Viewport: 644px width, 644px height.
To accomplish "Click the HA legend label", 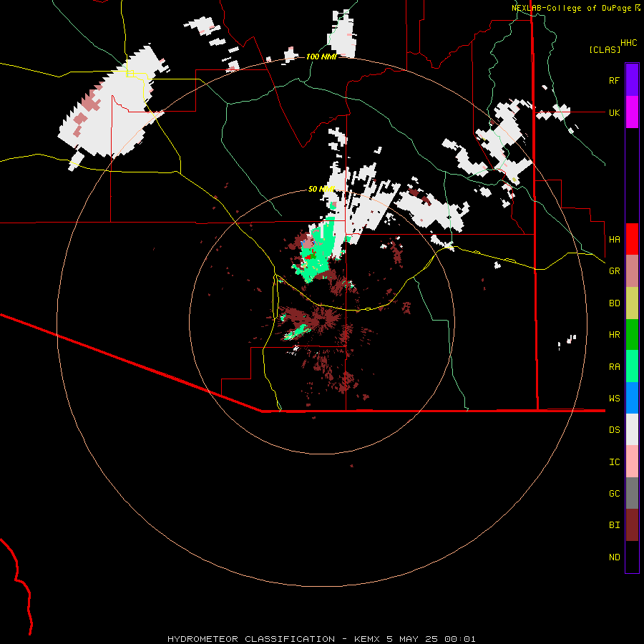I will 614,240.
